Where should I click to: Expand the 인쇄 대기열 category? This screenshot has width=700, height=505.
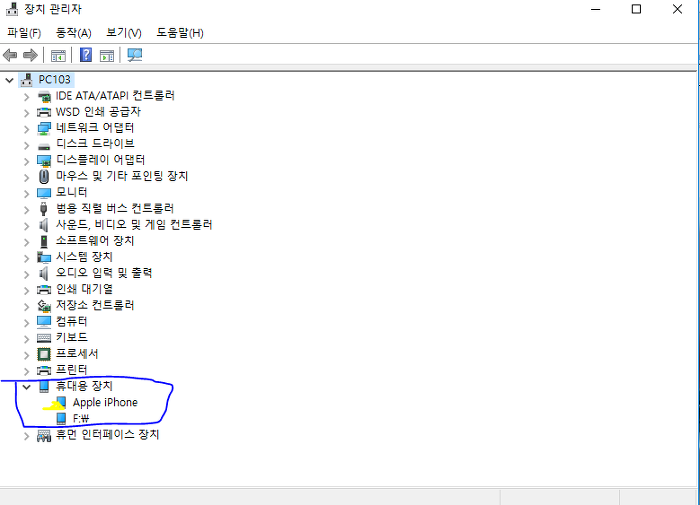coord(26,290)
